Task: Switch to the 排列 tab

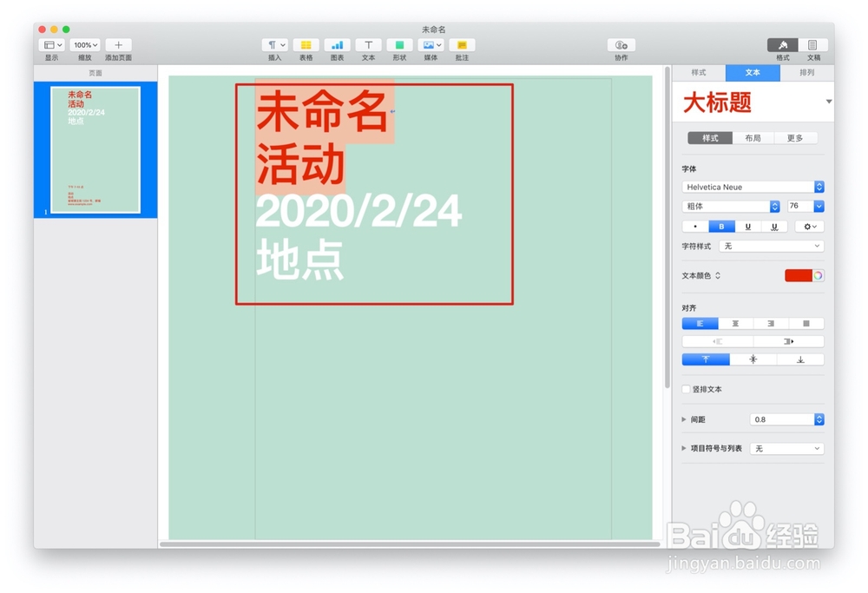Action: 807,73
